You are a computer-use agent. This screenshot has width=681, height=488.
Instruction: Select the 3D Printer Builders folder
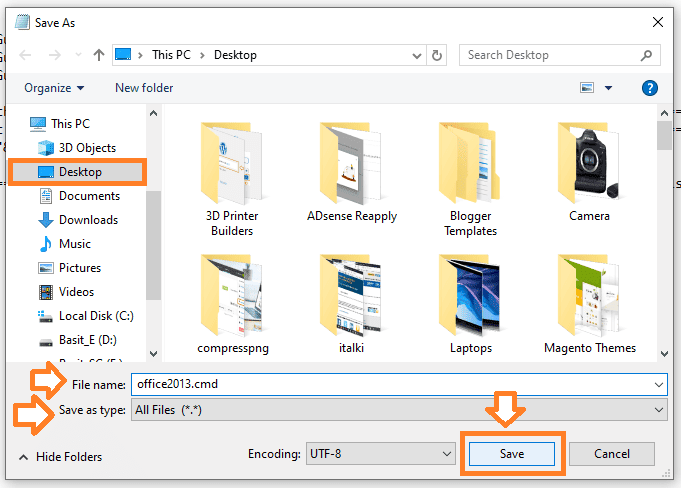pyautogui.click(x=232, y=180)
